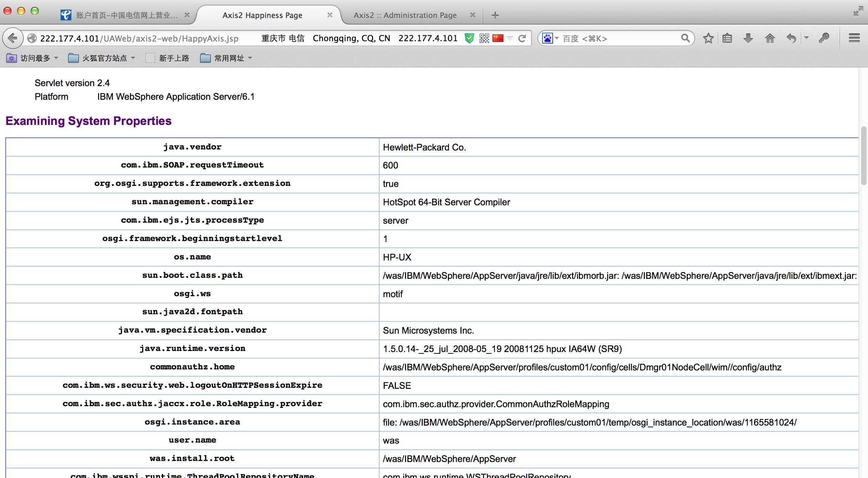868x478 pixels.
Task: Click the FALSE value cell
Action: (619, 385)
